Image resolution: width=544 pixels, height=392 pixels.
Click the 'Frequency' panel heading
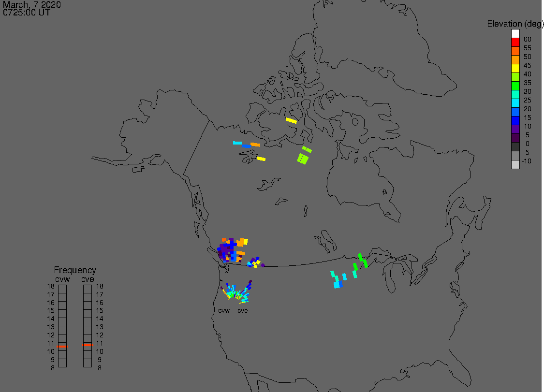click(75, 270)
